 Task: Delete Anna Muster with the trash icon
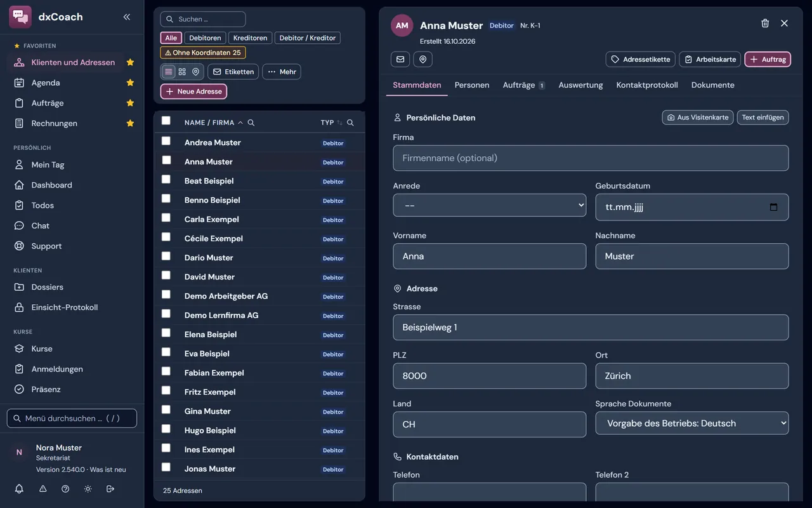tap(765, 23)
